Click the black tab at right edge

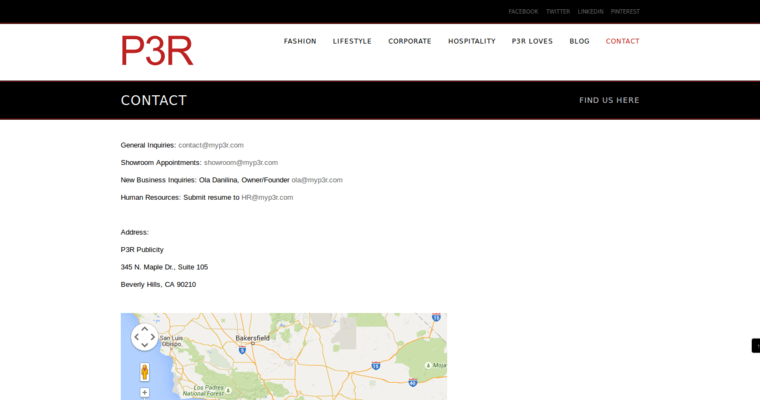point(756,346)
